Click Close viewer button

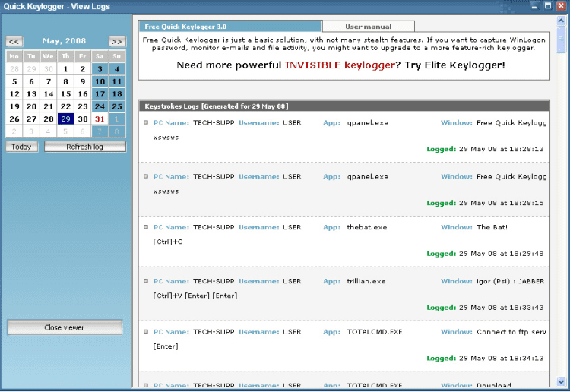point(65,327)
